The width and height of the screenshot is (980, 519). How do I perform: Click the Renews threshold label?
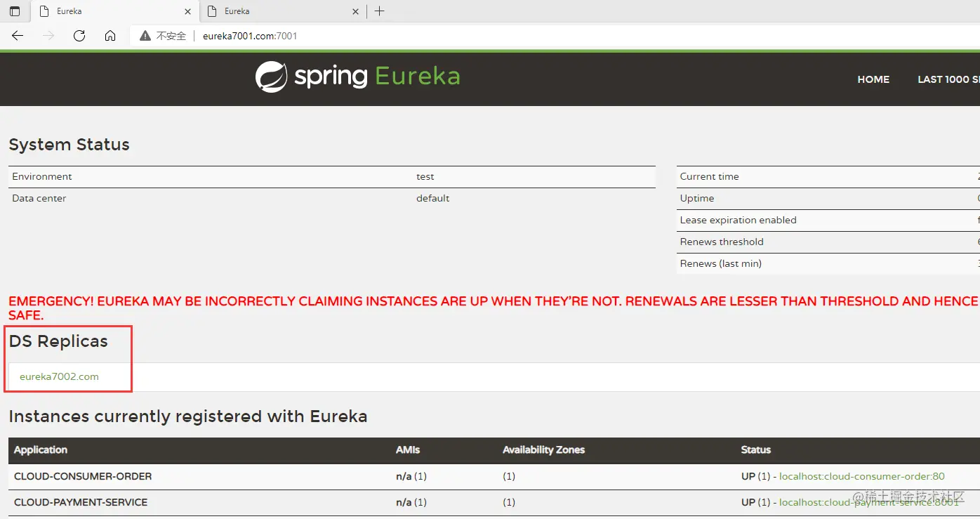point(722,242)
